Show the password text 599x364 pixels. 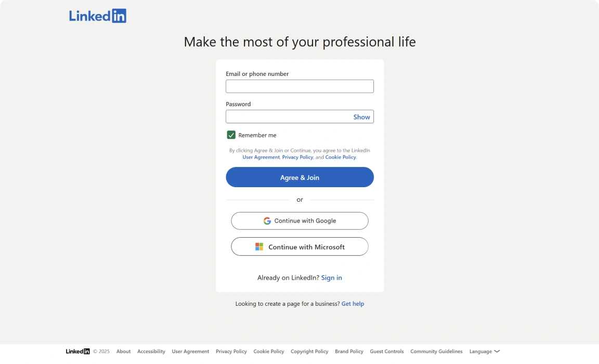[361, 117]
